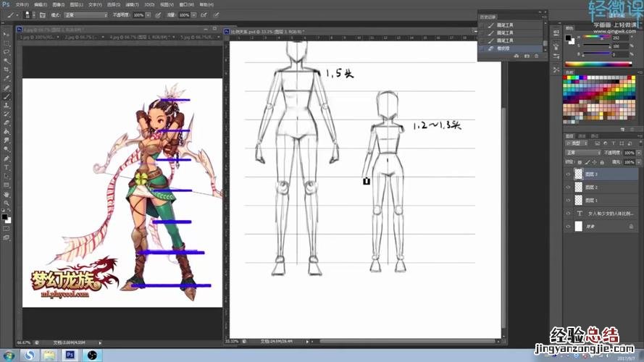The width and height of the screenshot is (644, 362).
Task: Select the Move tool in the toolbox
Action: click(x=7, y=34)
